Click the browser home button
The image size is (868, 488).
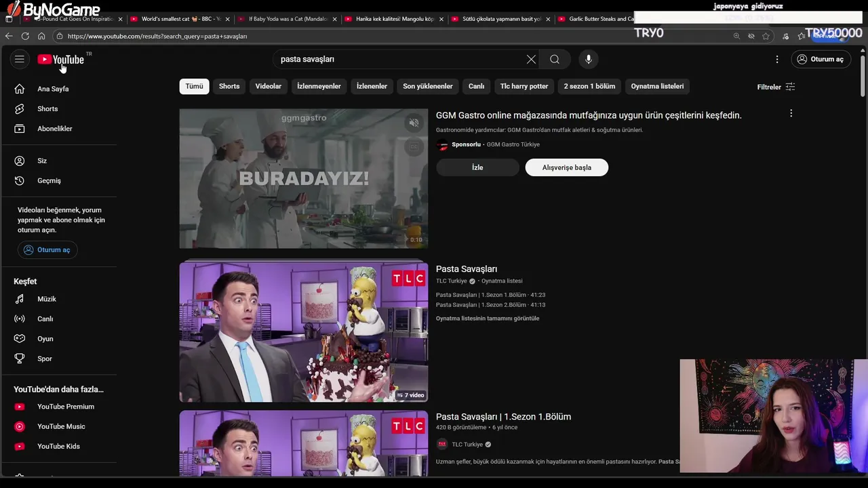tap(41, 36)
